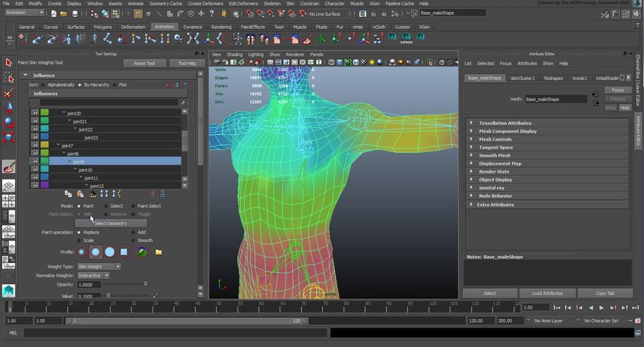Click the Paint Skin Weights brush toolbox icon
This screenshot has height=347, width=644.
click(9, 167)
